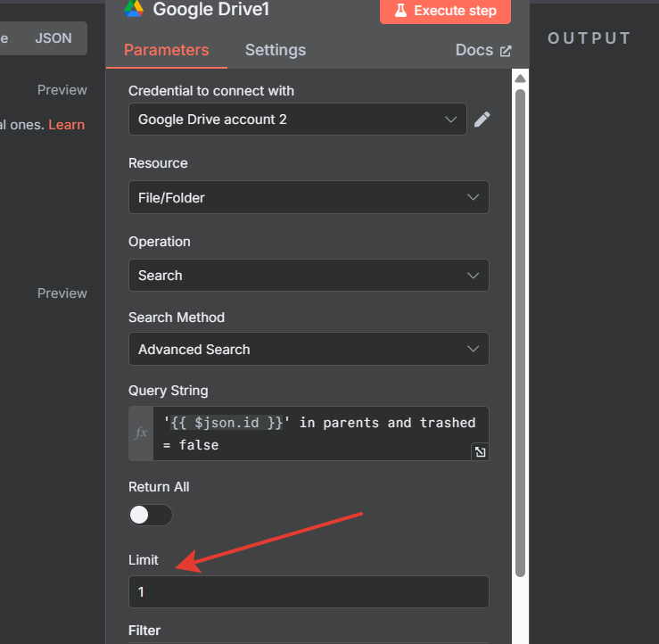Click the Return All label
The image size is (659, 644).
point(159,487)
